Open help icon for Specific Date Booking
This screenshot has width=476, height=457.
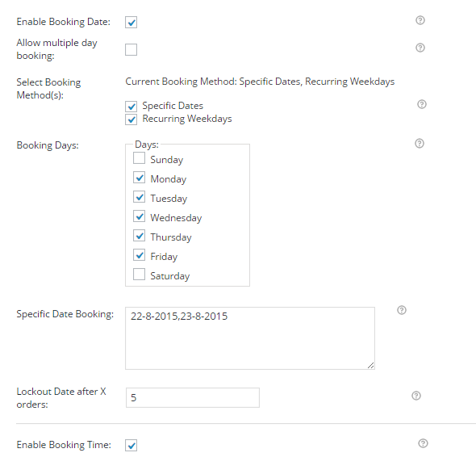click(x=402, y=310)
